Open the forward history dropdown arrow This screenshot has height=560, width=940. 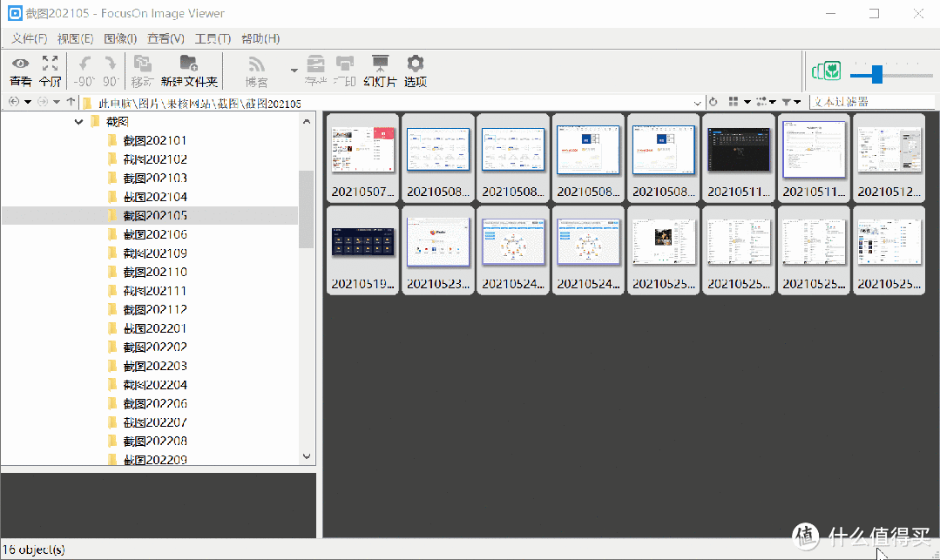pos(57,102)
